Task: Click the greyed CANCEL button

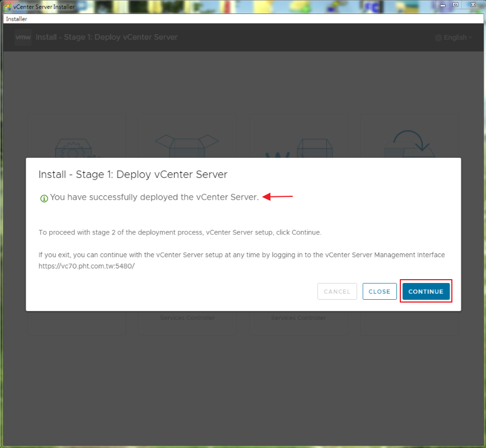Action: (x=337, y=291)
